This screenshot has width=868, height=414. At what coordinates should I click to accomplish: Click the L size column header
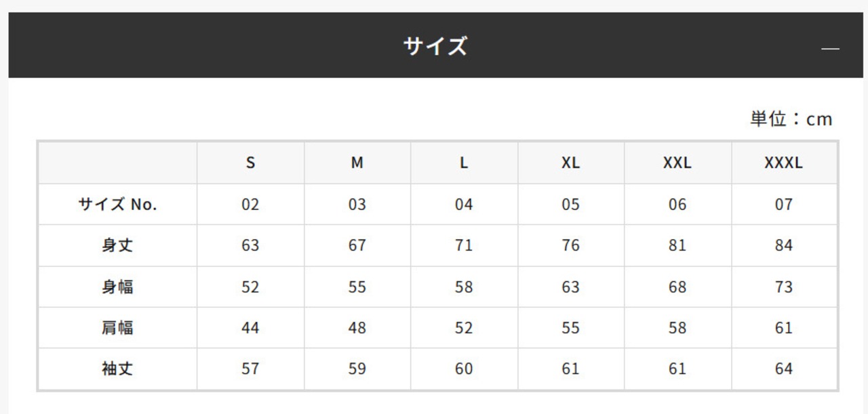point(464,163)
